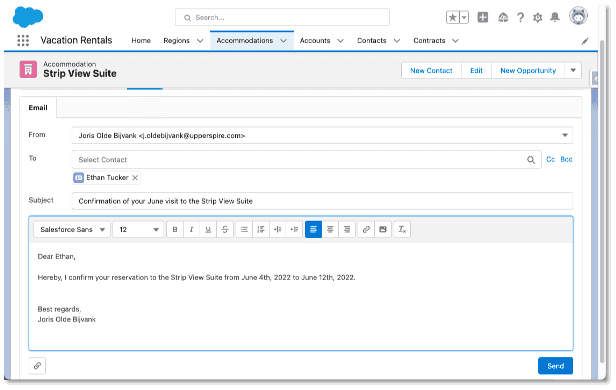616x390 pixels.
Task: Expand the Regions tab chevron
Action: tap(200, 40)
